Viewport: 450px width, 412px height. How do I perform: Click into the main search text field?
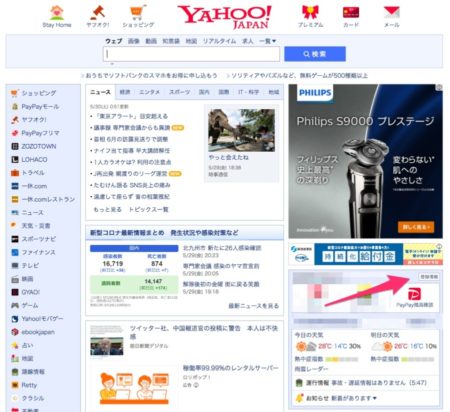click(x=191, y=54)
